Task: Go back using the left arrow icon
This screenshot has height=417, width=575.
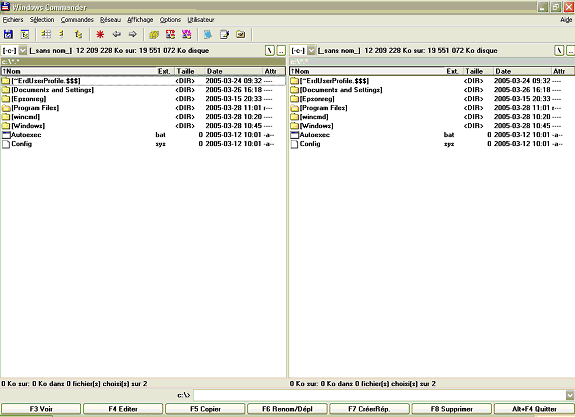Action: pos(117,34)
